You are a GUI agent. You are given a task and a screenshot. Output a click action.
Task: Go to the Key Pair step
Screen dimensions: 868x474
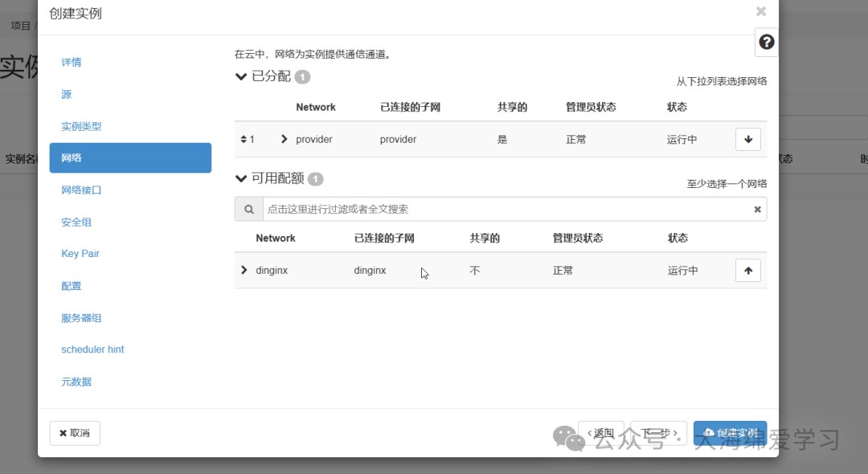(x=80, y=253)
